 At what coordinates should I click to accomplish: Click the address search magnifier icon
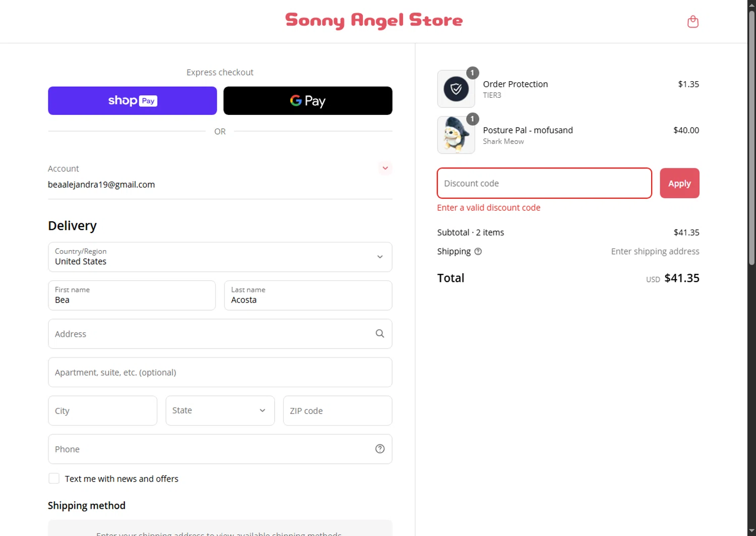380,334
